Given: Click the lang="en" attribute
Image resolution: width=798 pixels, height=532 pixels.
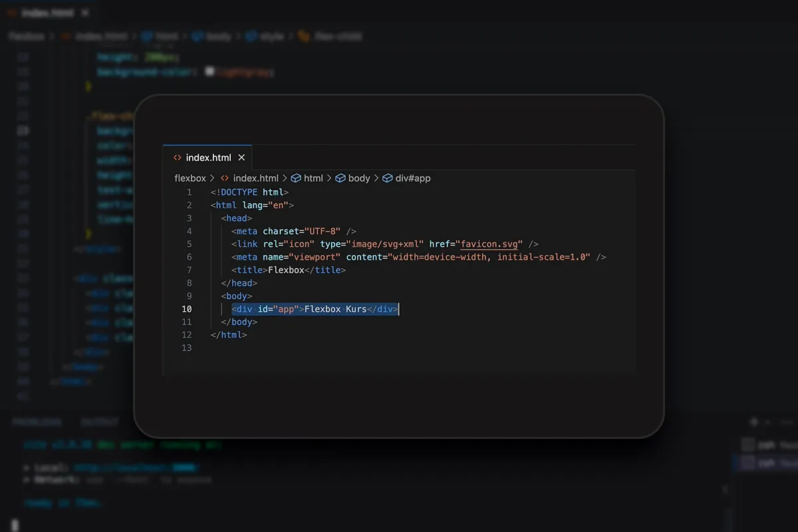Looking at the screenshot, I should click(x=265, y=205).
